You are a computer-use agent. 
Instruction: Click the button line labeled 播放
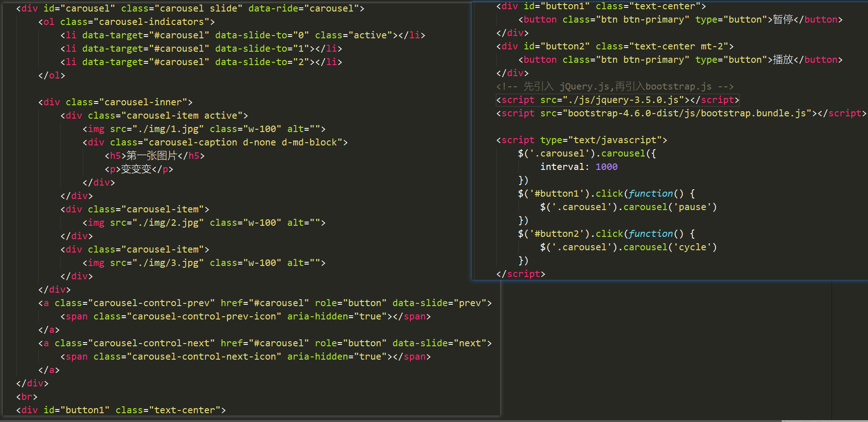tap(681, 60)
